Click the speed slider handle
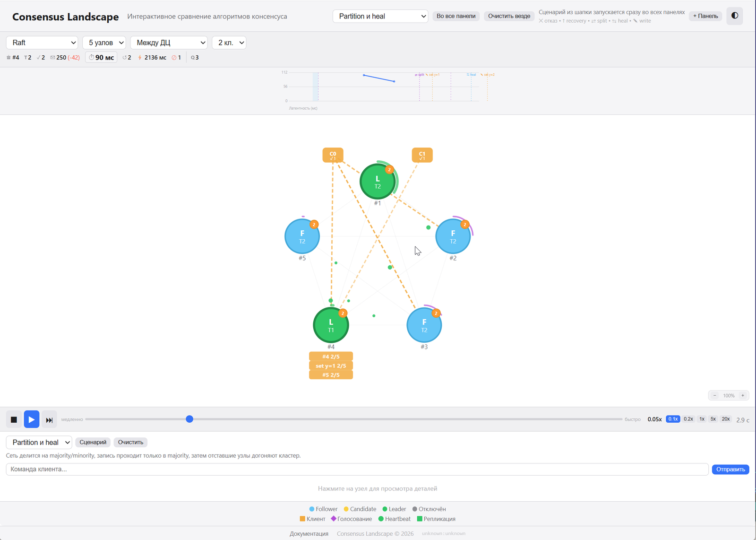Viewport: 756px width, 540px height. tap(189, 419)
